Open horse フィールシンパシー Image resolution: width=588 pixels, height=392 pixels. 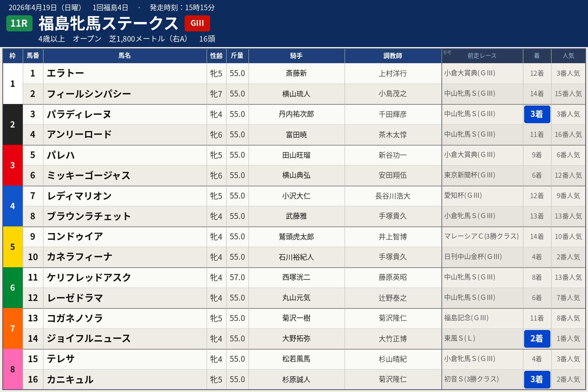89,94
